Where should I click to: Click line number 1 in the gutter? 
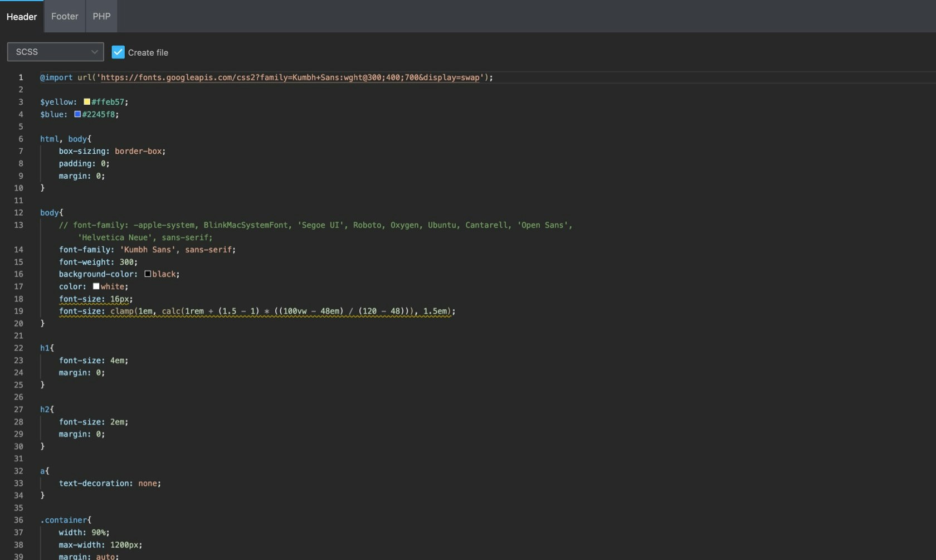[21, 77]
